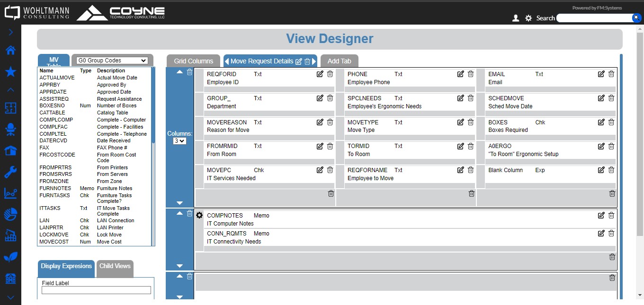Viewport: 644px width, 305px height.
Task: Open the Child Views tab
Action: click(x=115, y=266)
